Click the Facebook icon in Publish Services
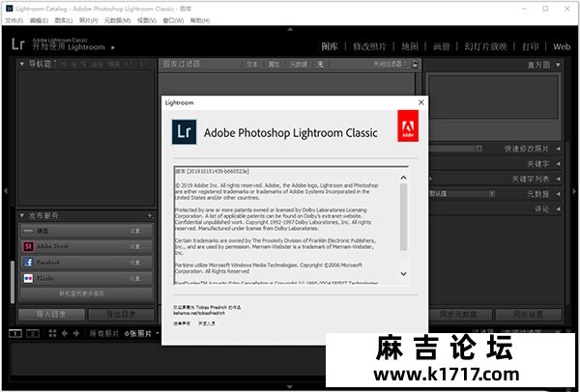The image size is (580, 392). click(x=28, y=263)
